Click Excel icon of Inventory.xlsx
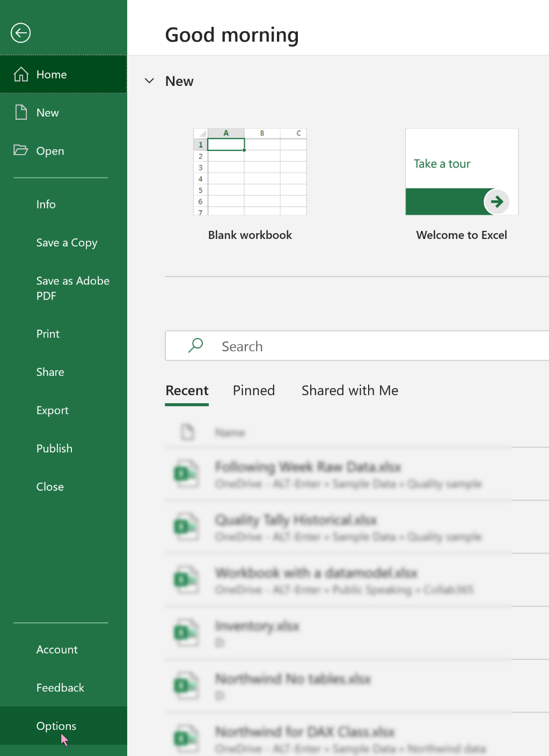 [x=186, y=633]
